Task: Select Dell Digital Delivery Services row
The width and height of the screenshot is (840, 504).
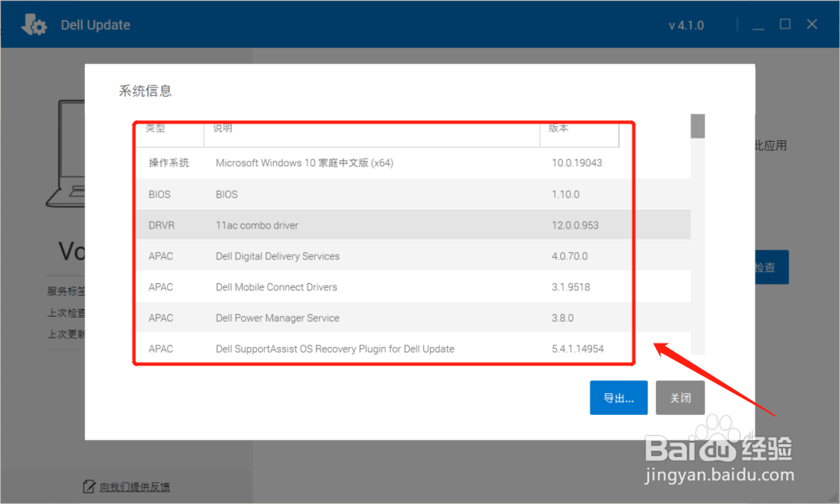Action: point(413,256)
